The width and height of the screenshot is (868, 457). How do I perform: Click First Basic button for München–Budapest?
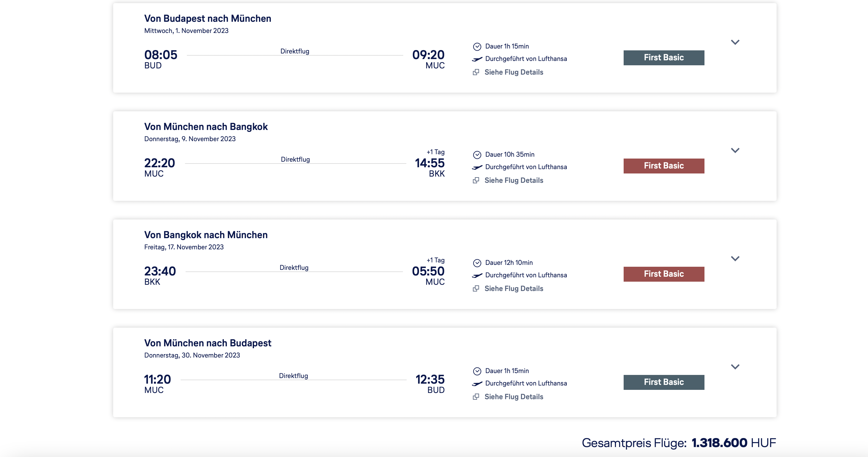663,382
